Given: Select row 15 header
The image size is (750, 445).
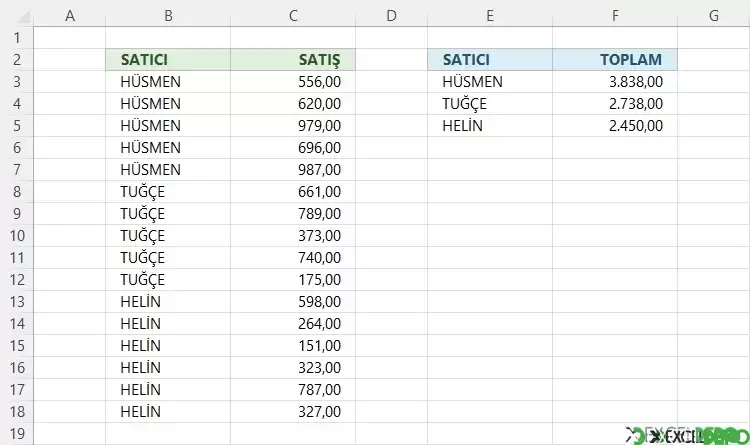Looking at the screenshot, I should click(x=17, y=346).
